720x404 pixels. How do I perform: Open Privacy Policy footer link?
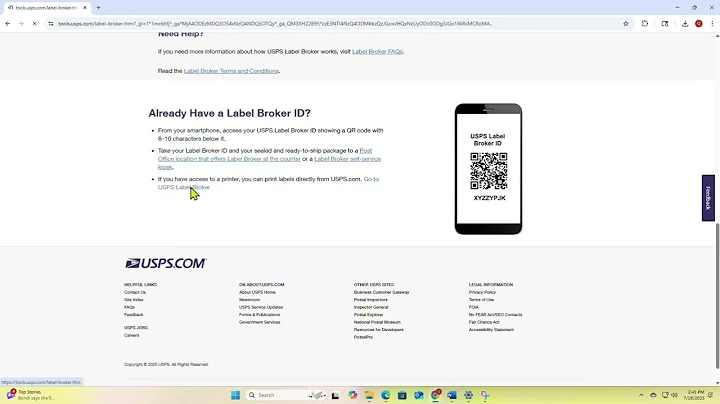(482, 292)
